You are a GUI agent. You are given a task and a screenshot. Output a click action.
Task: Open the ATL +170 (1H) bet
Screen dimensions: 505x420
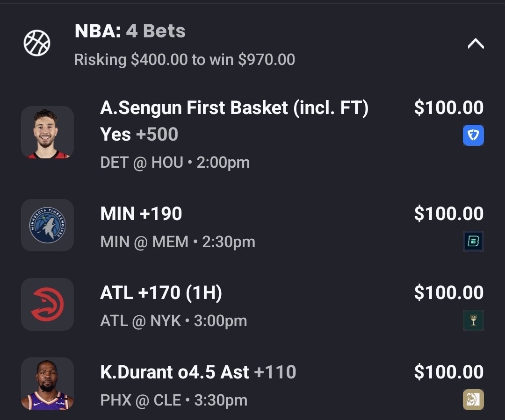tap(161, 293)
